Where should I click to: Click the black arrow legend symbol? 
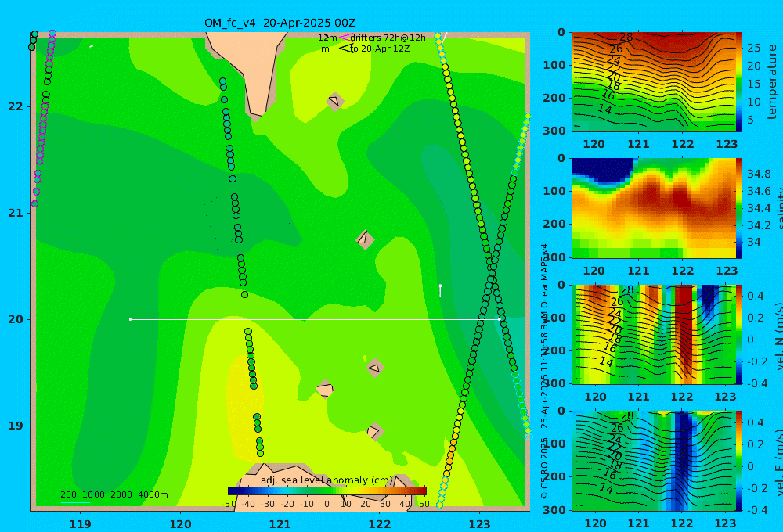345,49
